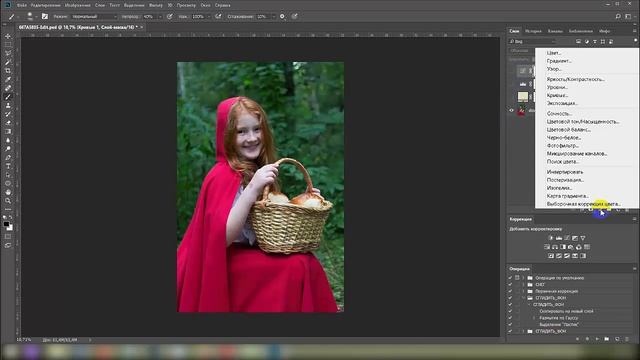The height and width of the screenshot is (360, 640).
Task: Open Коррекция panel options menu
Action: pyautogui.click(x=634, y=219)
